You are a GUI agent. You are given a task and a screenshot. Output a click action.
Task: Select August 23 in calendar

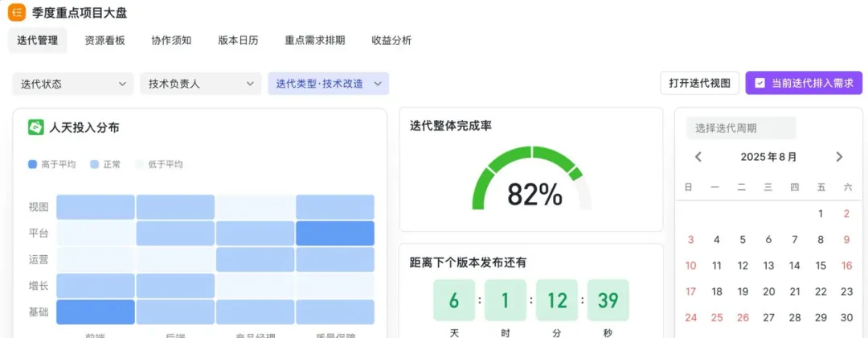coord(846,291)
